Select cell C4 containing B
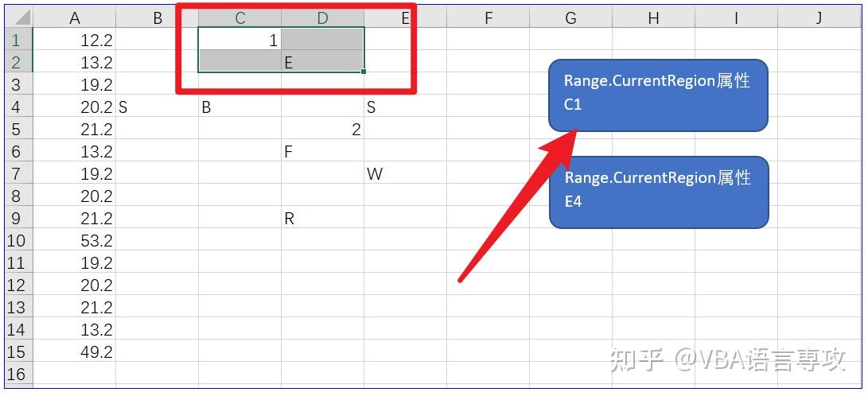Image resolution: width=868 pixels, height=396 pixels. click(x=239, y=107)
